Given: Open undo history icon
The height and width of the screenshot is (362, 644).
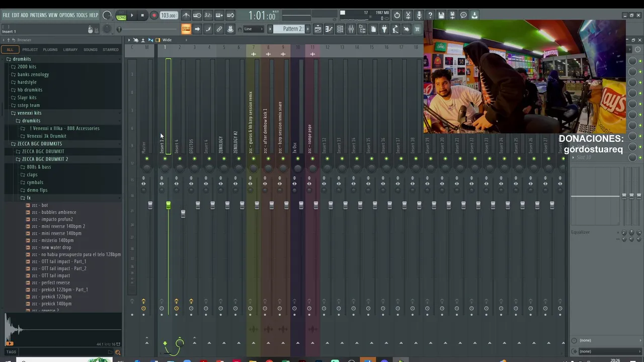Looking at the screenshot, I should (397, 15).
